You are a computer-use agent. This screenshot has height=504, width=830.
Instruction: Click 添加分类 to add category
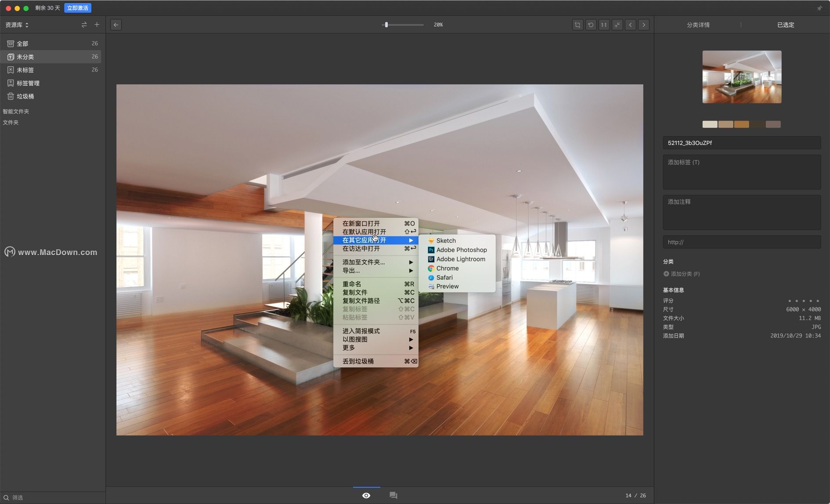682,274
